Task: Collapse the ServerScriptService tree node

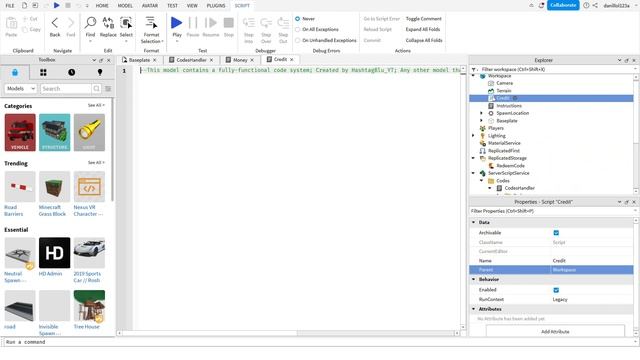Action: pyautogui.click(x=473, y=173)
